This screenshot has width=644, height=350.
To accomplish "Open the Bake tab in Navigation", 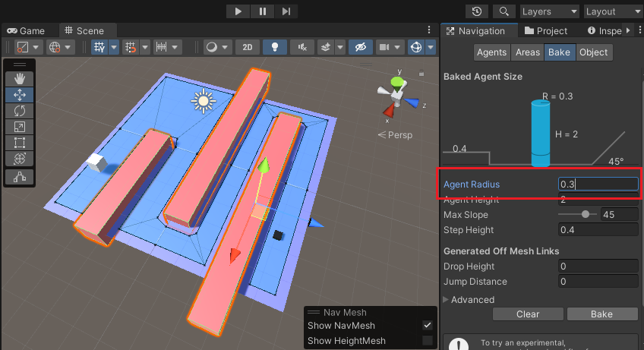I will (560, 52).
